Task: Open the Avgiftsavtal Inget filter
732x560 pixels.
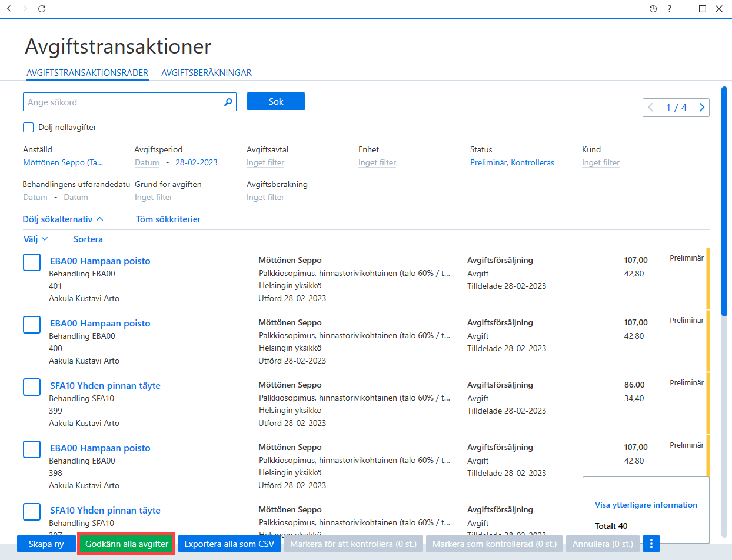Action: point(265,162)
